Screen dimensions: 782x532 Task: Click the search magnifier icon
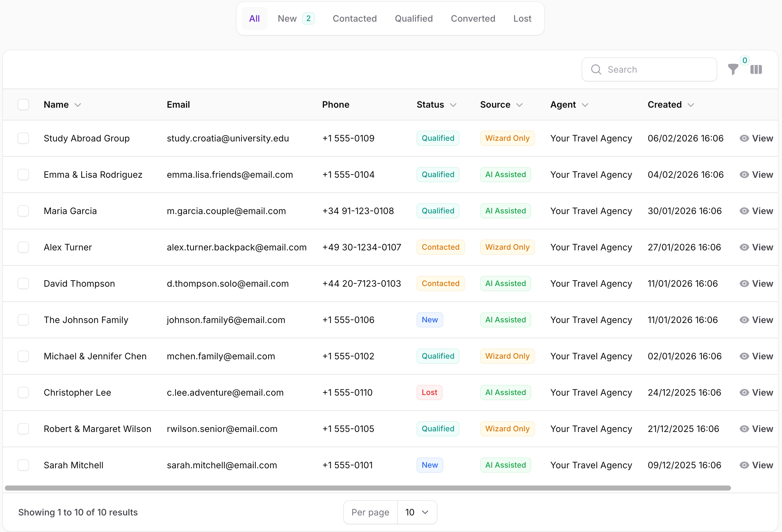click(x=596, y=70)
